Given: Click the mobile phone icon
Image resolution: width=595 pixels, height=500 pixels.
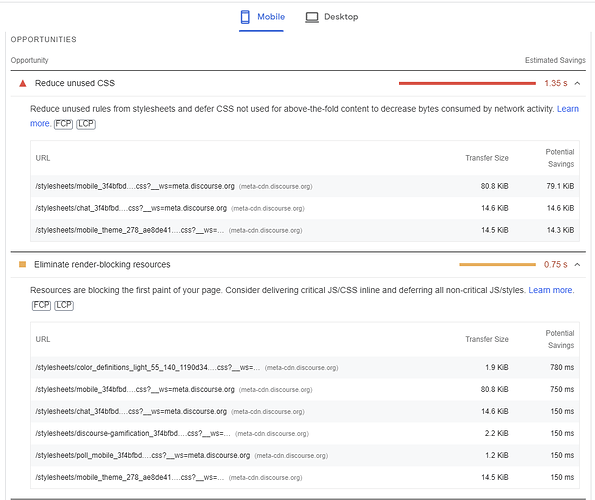Looking at the screenshot, I should (245, 17).
